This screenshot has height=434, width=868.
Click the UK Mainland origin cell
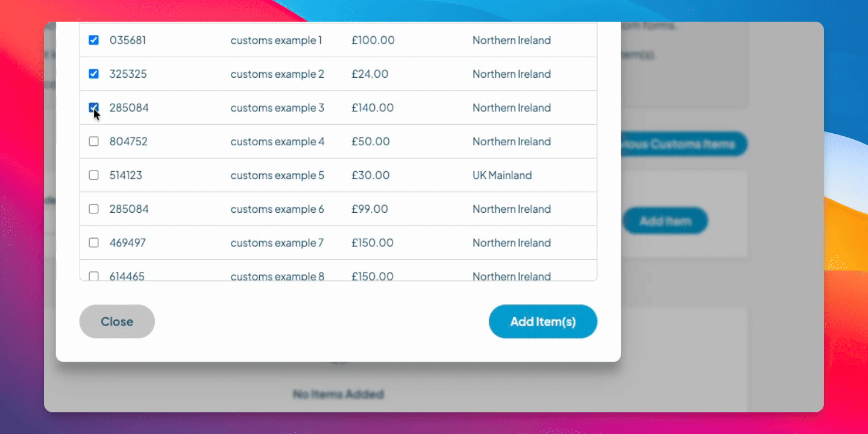tap(502, 175)
